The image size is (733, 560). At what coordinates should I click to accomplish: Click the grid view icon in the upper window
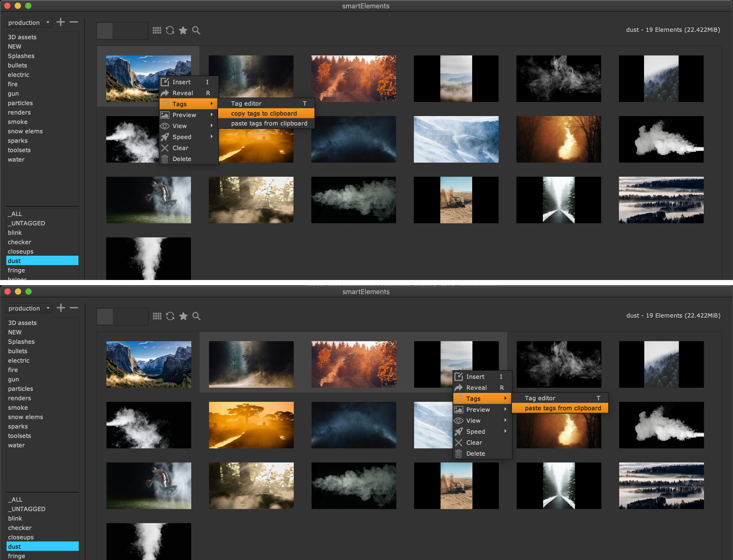click(x=157, y=30)
